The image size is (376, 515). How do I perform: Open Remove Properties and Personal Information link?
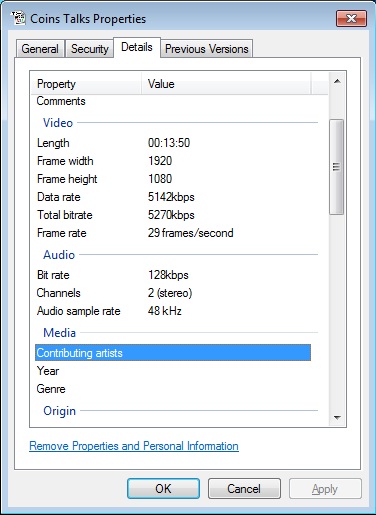click(x=134, y=446)
